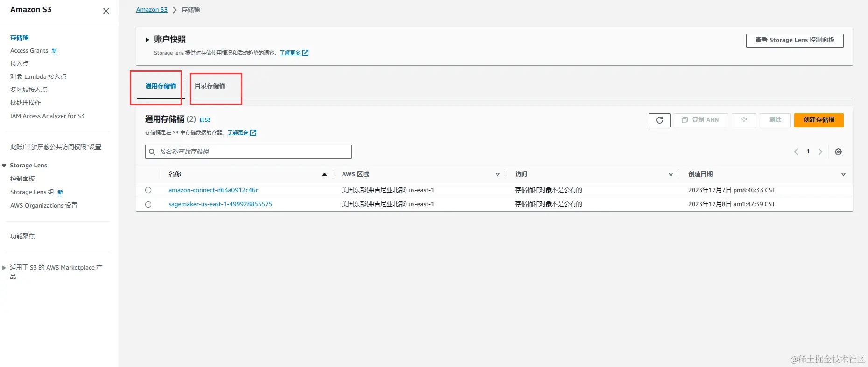
Task: Go to previous page arrow
Action: [x=796, y=152]
